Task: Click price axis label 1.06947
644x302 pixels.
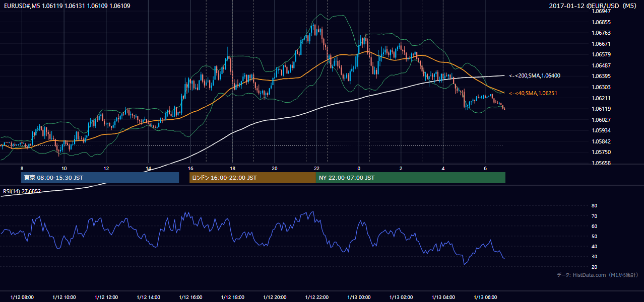Action: click(x=601, y=11)
